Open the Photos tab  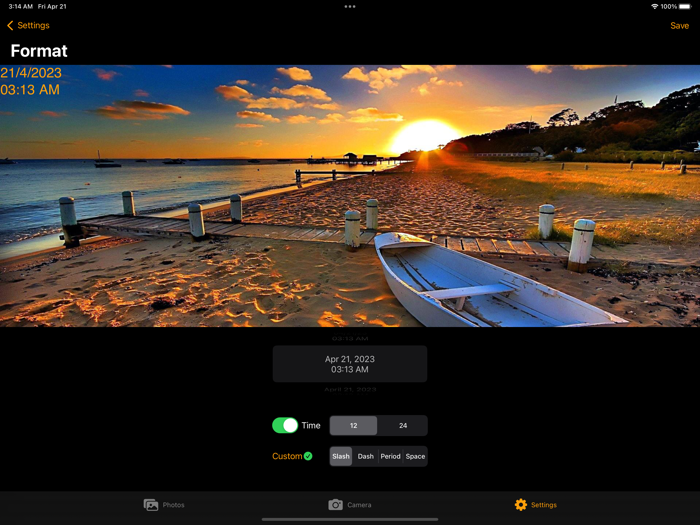coord(164,505)
